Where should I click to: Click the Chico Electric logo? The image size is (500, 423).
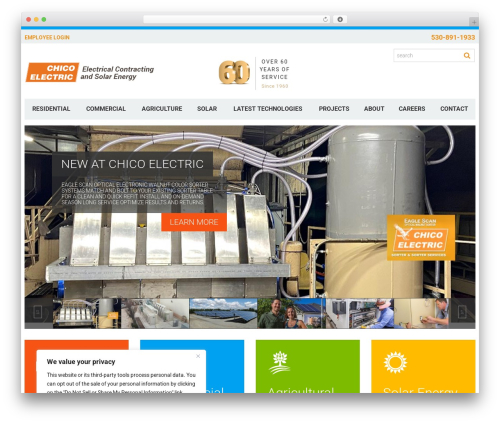pos(52,72)
